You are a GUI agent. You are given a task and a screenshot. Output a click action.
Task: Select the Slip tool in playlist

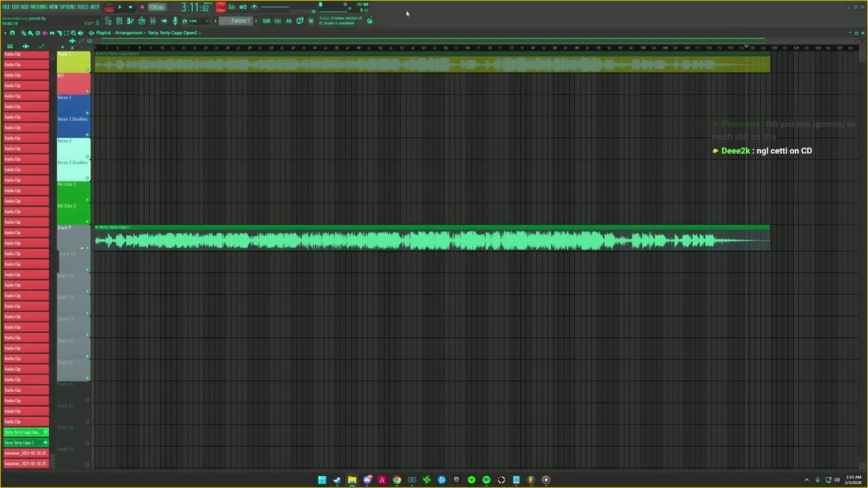(x=52, y=33)
